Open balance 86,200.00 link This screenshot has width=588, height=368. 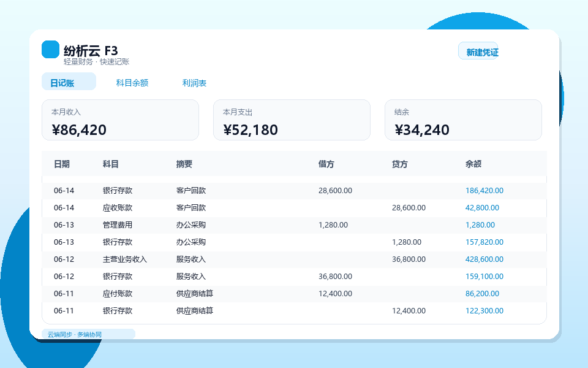click(x=482, y=294)
